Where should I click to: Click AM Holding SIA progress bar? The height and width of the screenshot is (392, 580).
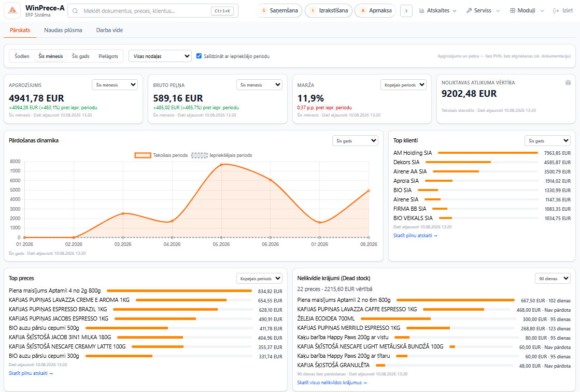click(488, 153)
